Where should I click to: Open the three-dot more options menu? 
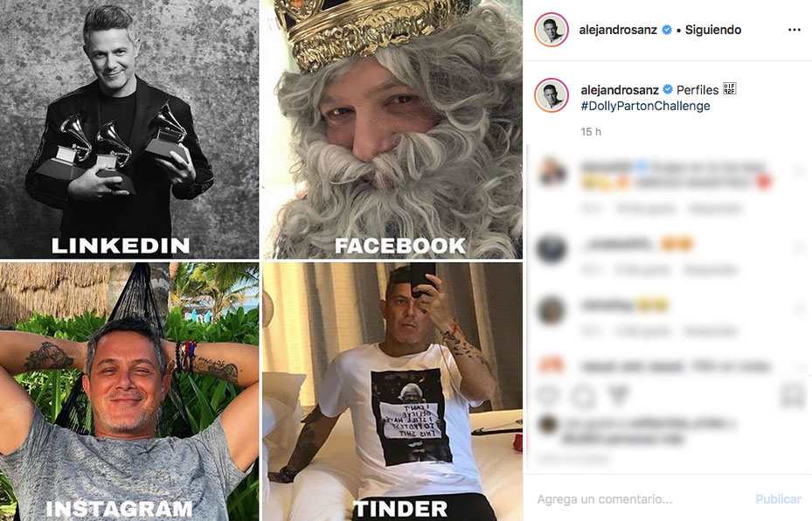[794, 30]
